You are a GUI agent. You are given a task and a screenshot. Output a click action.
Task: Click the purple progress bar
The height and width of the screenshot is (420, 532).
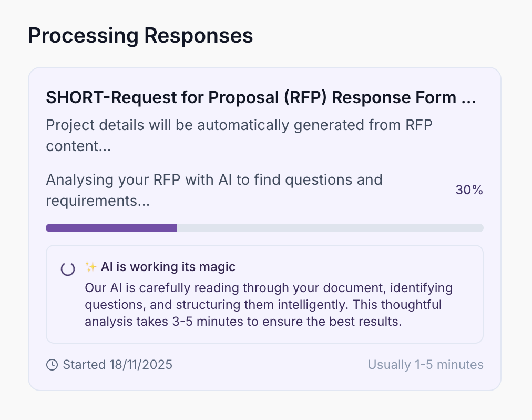pyautogui.click(x=111, y=227)
